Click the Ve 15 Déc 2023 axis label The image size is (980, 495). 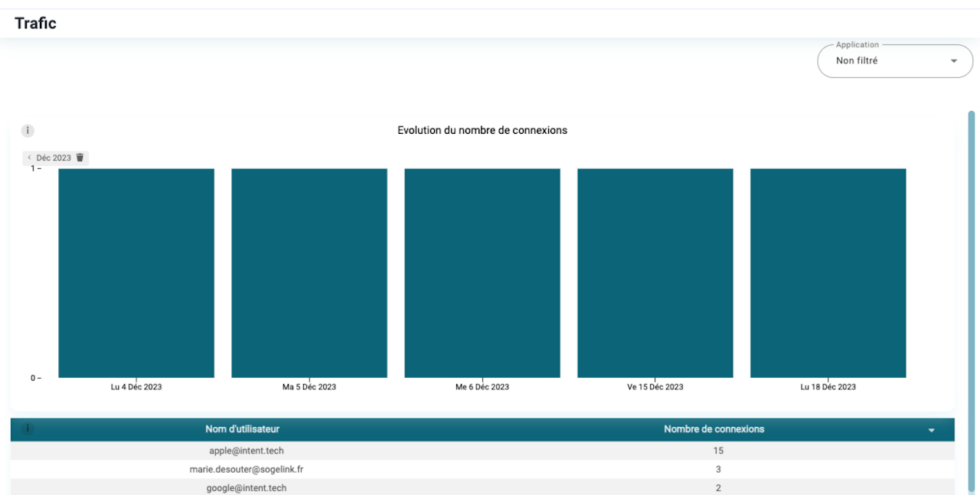pyautogui.click(x=655, y=387)
